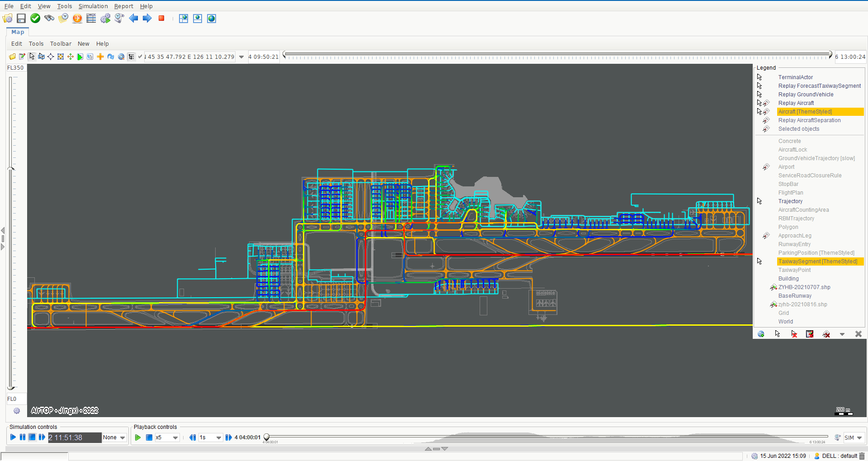The height and width of the screenshot is (461, 868).
Task: Toggle visibility icon for Airport layer
Action: [766, 167]
